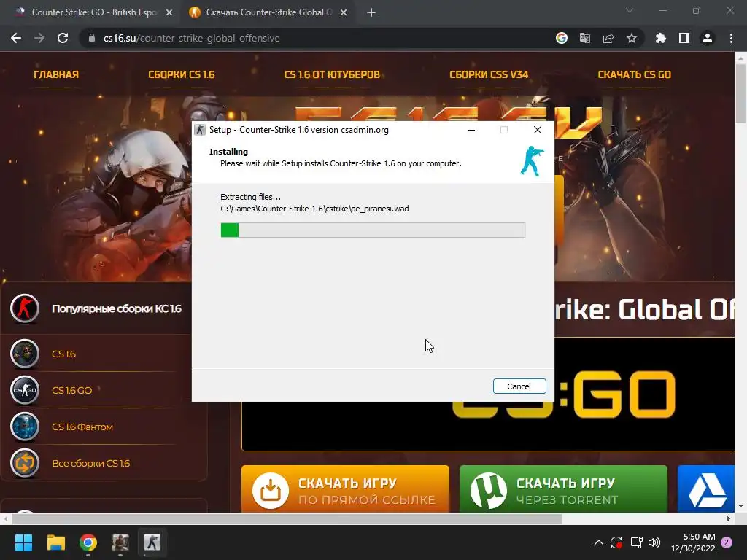
Task: Reload the page with the refresh icon
Action: pos(63,38)
